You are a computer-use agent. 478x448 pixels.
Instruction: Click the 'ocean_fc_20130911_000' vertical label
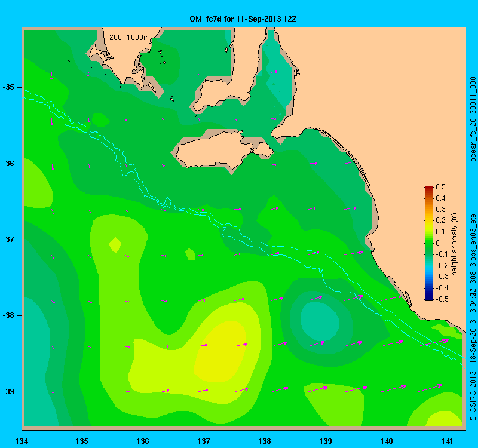pos(473,119)
